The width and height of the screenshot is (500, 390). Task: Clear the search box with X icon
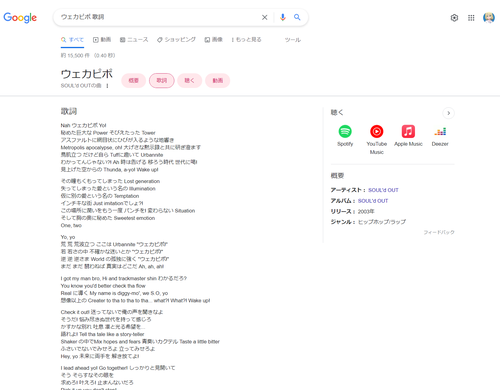click(x=264, y=17)
